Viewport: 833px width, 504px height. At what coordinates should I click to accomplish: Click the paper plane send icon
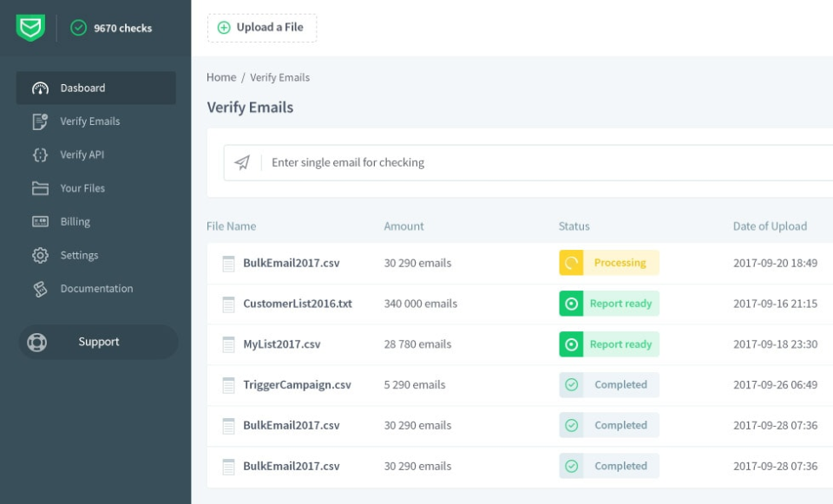click(242, 162)
